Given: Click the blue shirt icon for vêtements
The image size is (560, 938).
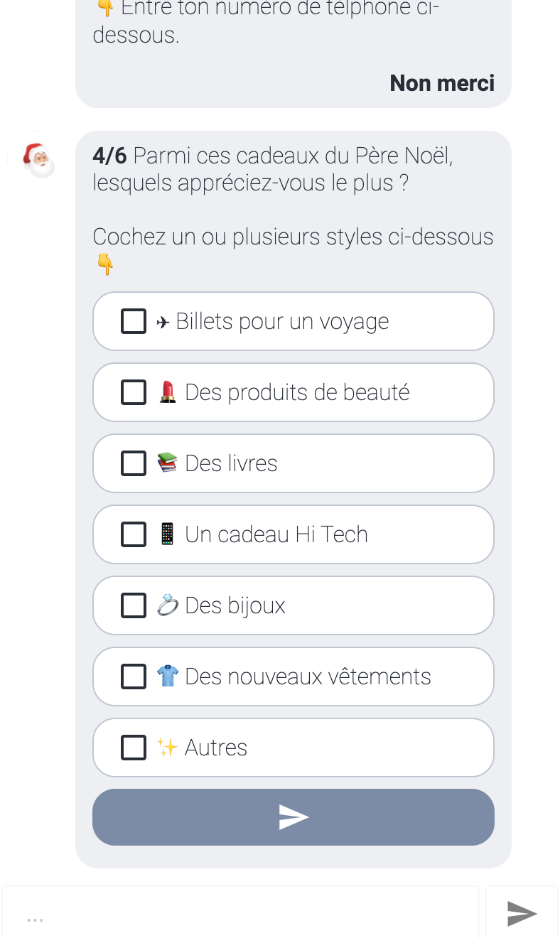Looking at the screenshot, I should pyautogui.click(x=168, y=676).
